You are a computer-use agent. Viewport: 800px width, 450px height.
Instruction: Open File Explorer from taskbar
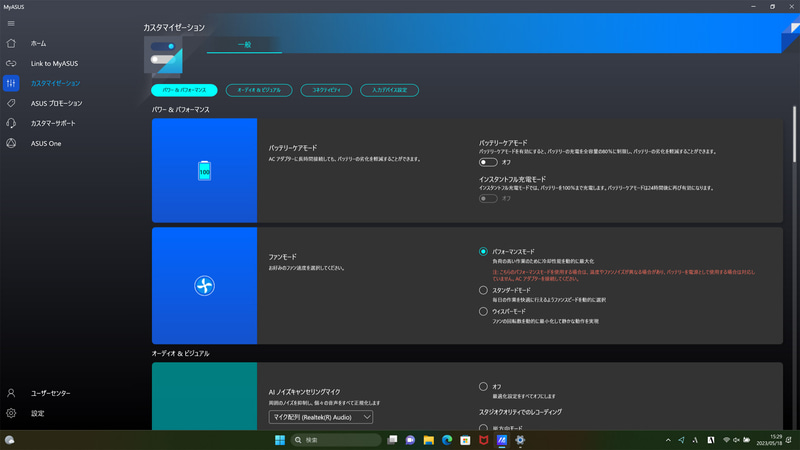pyautogui.click(x=429, y=440)
